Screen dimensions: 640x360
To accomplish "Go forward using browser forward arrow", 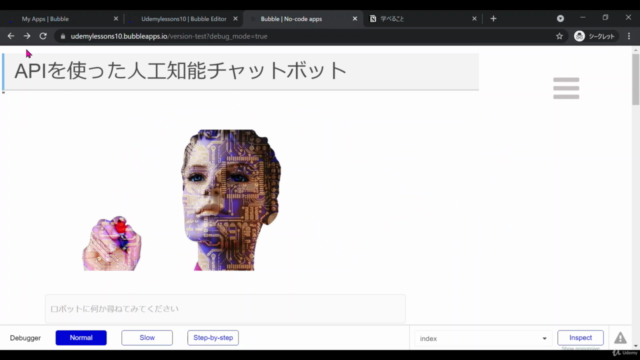I will 27,36.
